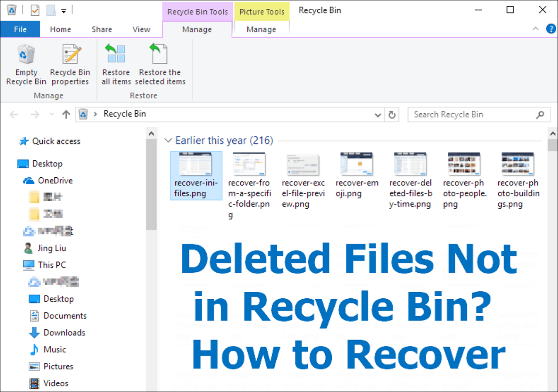Screen dimensions: 558x392
Task: Click Restore the selected items
Action: [160, 65]
